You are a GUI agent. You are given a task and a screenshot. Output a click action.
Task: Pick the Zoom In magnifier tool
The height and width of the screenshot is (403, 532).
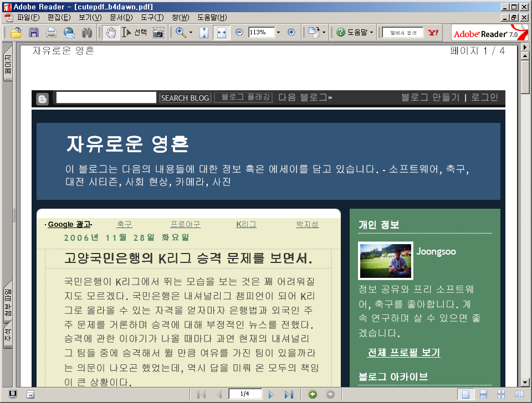click(x=181, y=33)
